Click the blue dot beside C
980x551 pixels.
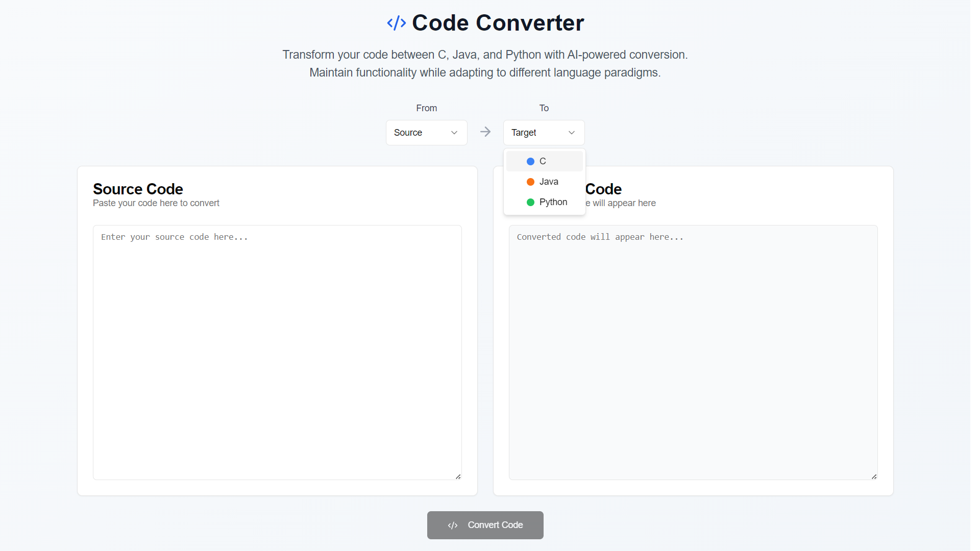[530, 161]
